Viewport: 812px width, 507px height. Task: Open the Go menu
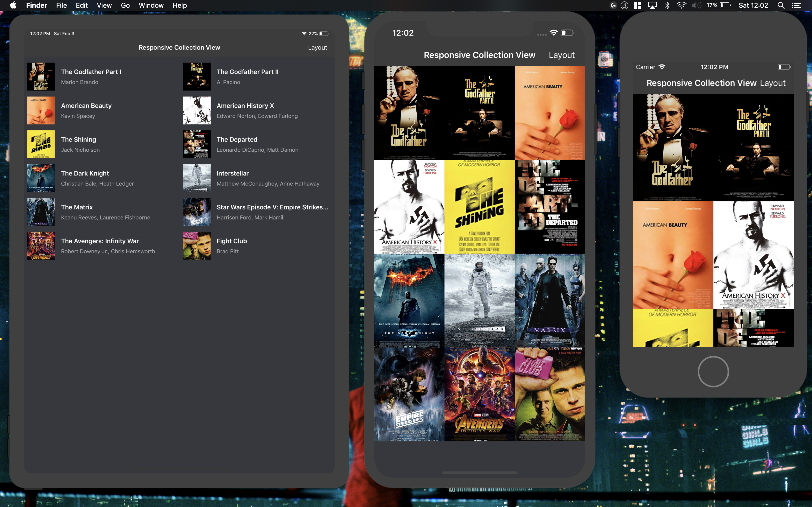tap(125, 5)
